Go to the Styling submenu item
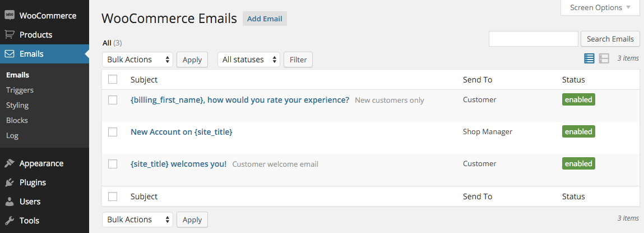Image resolution: width=644 pixels, height=233 pixels. coord(17,106)
